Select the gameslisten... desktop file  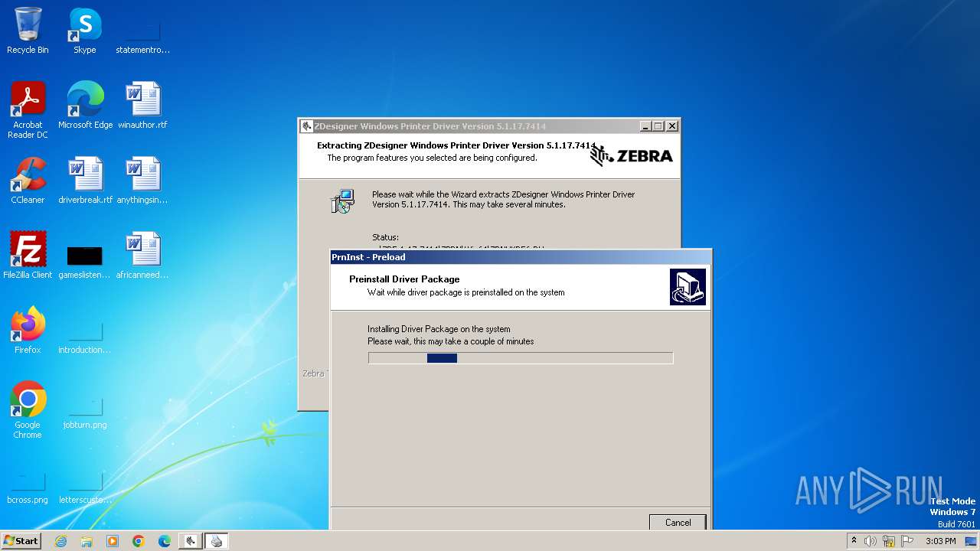click(85, 261)
